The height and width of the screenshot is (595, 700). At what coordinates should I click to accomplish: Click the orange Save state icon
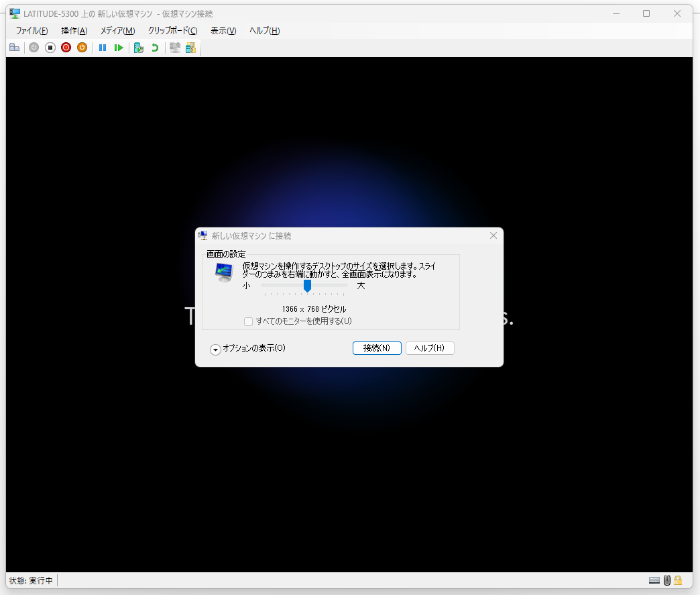[x=82, y=48]
